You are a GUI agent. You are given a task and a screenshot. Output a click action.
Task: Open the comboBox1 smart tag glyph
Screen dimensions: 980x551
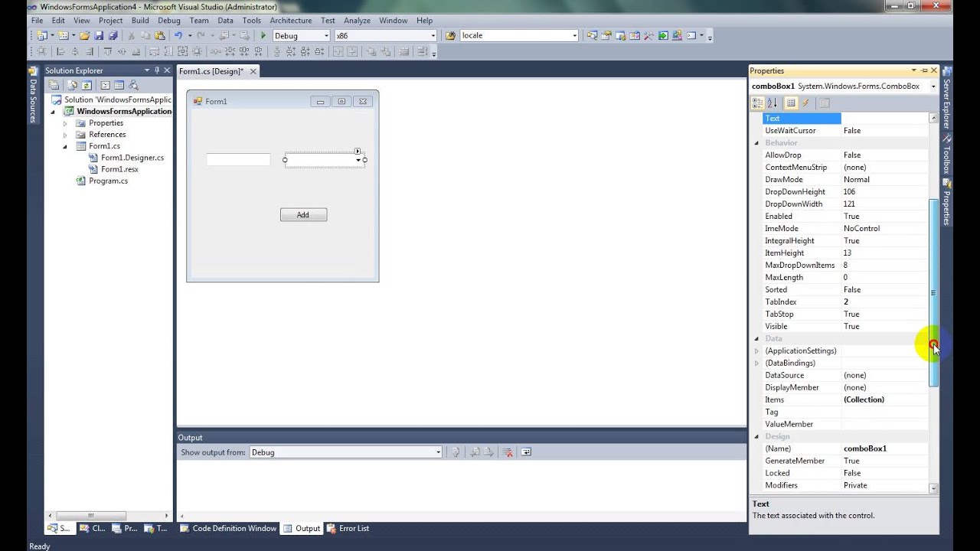click(x=358, y=152)
